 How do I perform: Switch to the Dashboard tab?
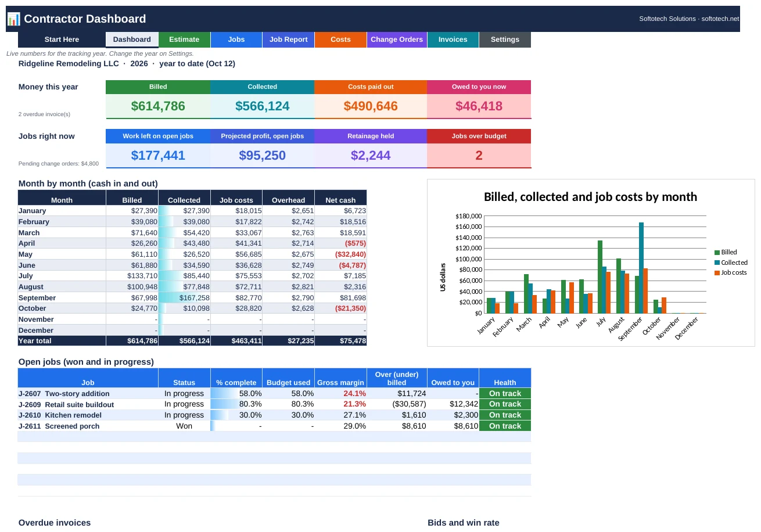pyautogui.click(x=132, y=39)
